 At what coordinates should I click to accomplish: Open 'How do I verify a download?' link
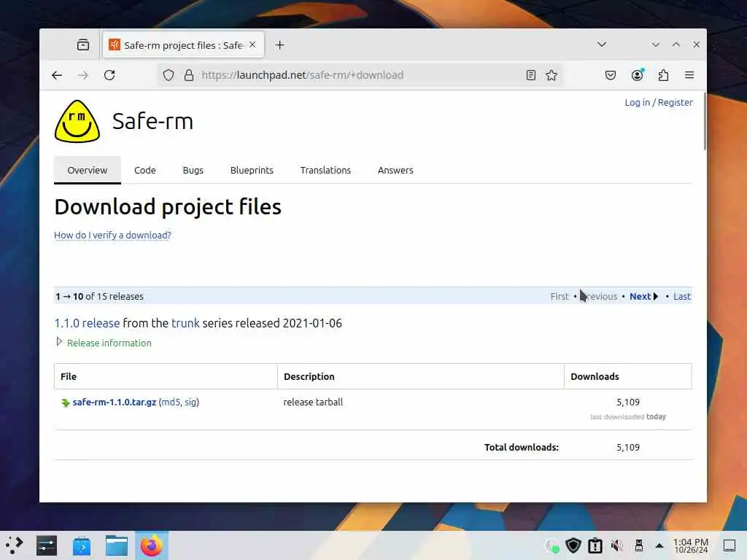[x=112, y=236]
